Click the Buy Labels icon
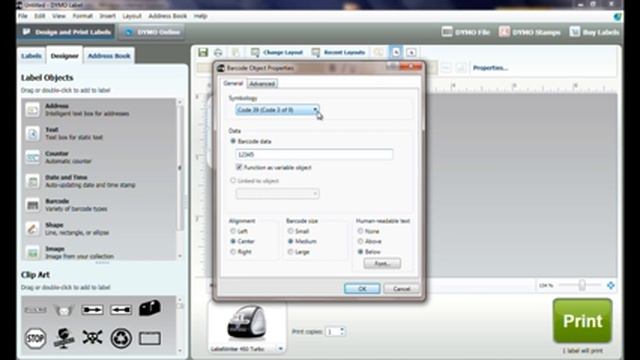Viewport: 640px width, 360px height. pos(575,31)
